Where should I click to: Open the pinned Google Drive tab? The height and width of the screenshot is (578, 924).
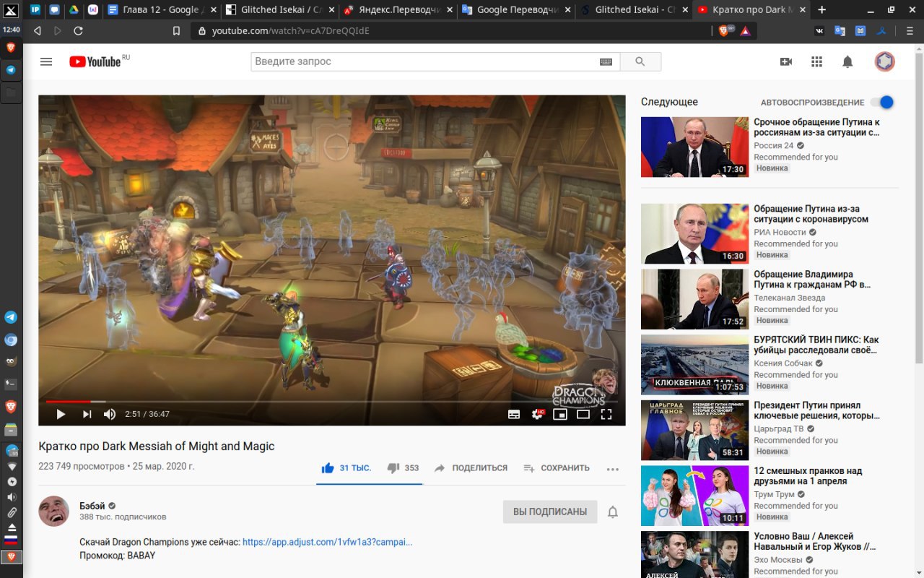coord(74,10)
